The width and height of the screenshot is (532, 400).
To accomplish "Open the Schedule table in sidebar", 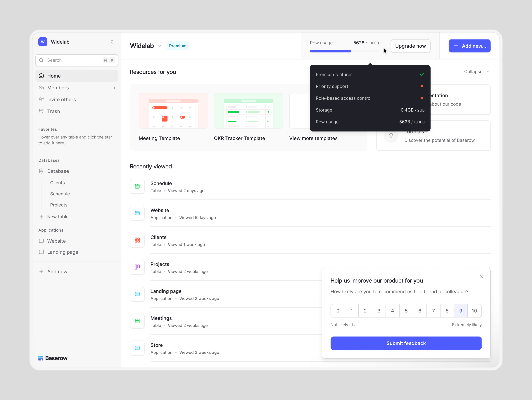I will pyautogui.click(x=60, y=194).
